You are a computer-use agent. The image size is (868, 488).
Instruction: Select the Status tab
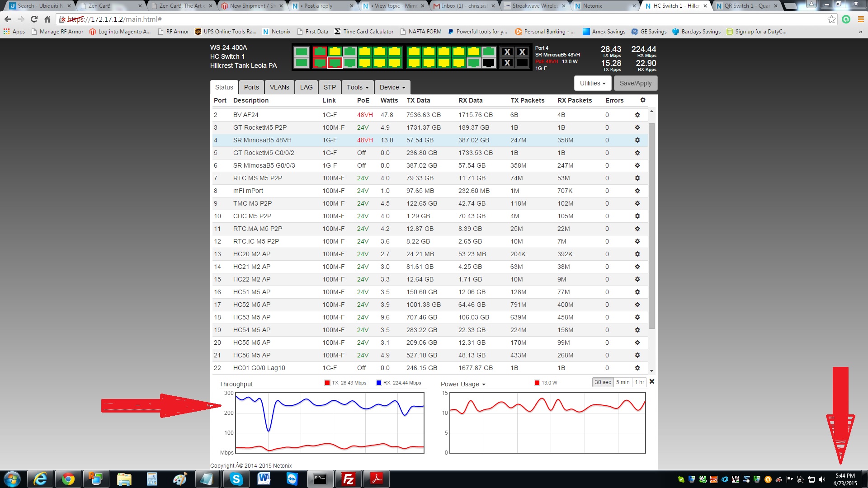pyautogui.click(x=224, y=87)
